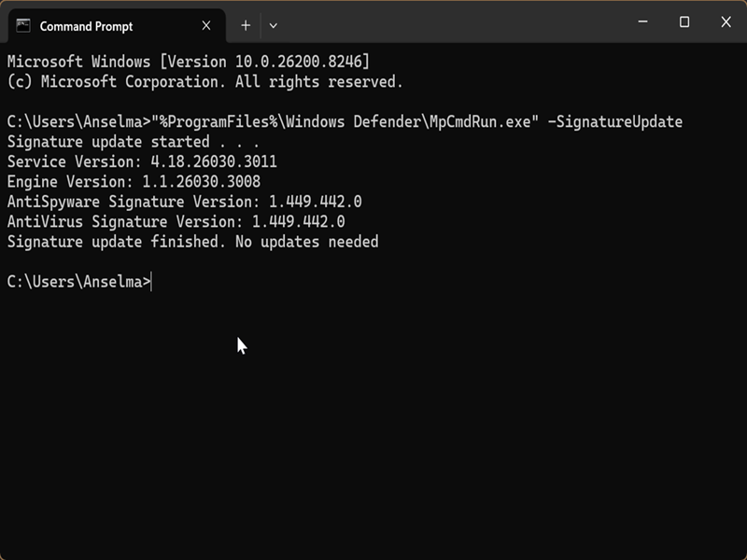Select the Command Prompt tab title
The height and width of the screenshot is (560, 747).
(86, 26)
